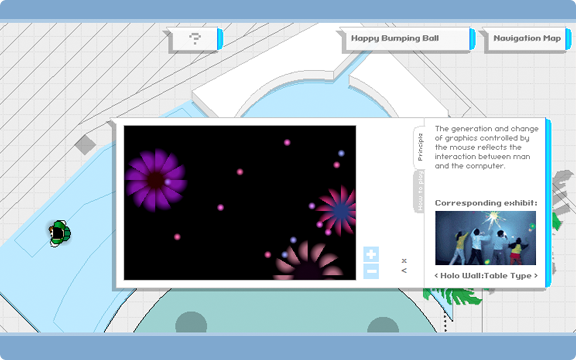Open the Navigation Map button
This screenshot has width=576, height=360.
(527, 38)
